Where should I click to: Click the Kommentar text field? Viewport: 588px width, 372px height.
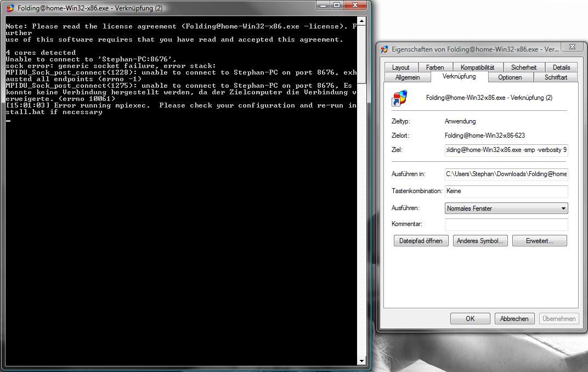[506, 224]
